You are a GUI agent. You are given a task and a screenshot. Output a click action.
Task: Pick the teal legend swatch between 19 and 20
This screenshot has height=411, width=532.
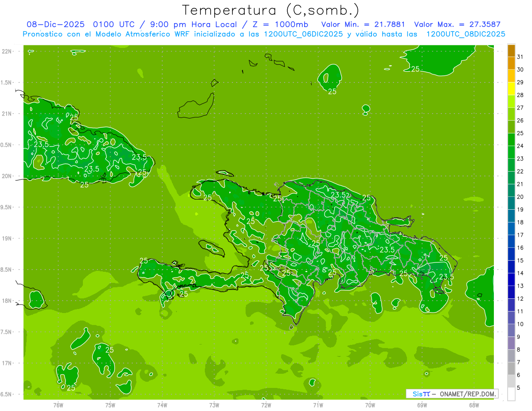pos(511,203)
